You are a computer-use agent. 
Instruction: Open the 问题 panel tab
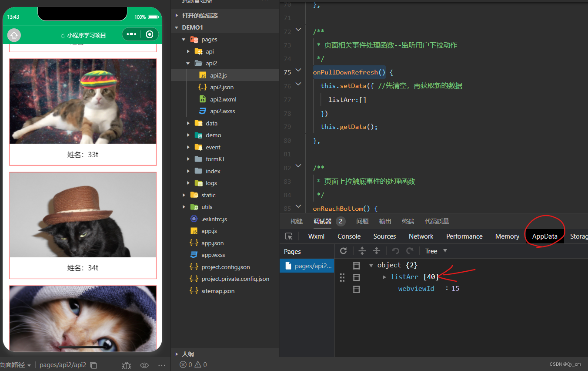[362, 221]
